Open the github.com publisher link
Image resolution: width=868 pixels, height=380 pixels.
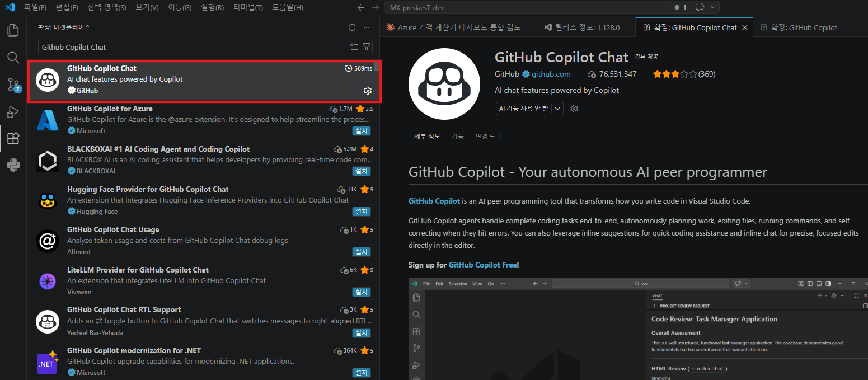551,74
